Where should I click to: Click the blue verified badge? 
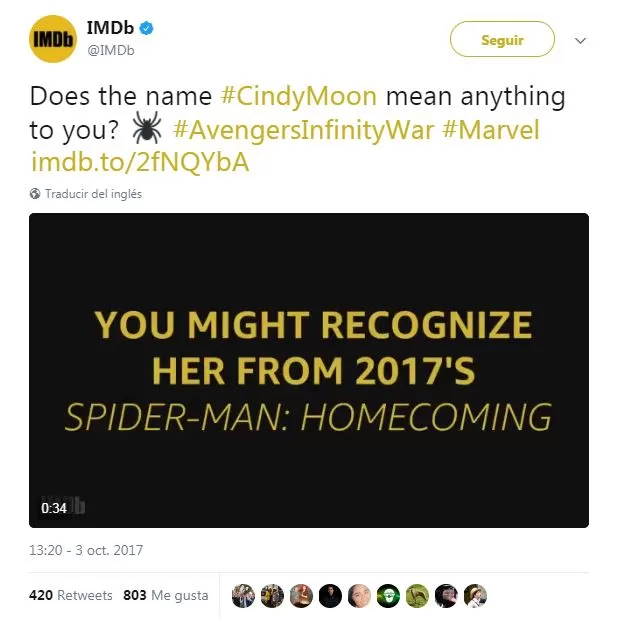pos(146,28)
